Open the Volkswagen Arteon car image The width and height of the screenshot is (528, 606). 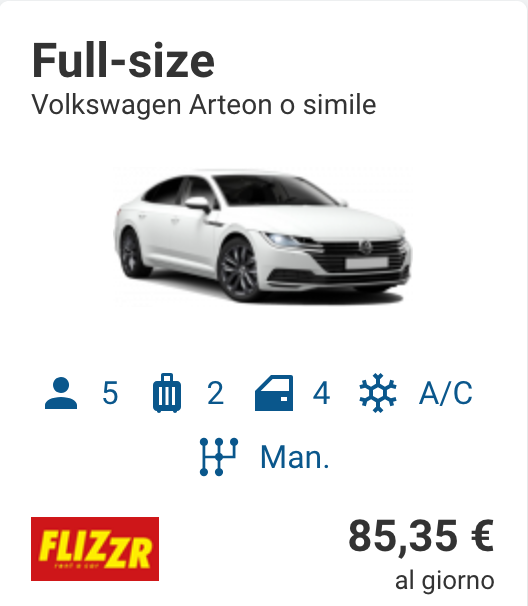263,237
